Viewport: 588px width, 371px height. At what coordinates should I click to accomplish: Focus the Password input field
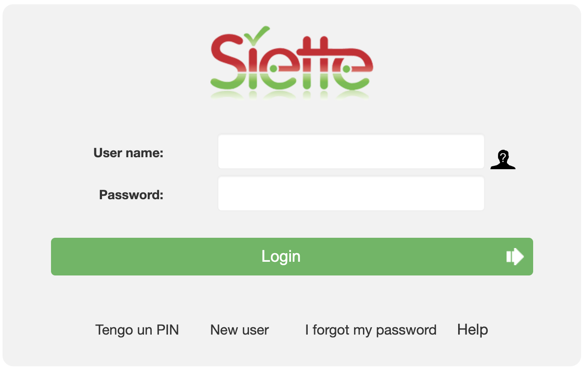pyautogui.click(x=351, y=194)
